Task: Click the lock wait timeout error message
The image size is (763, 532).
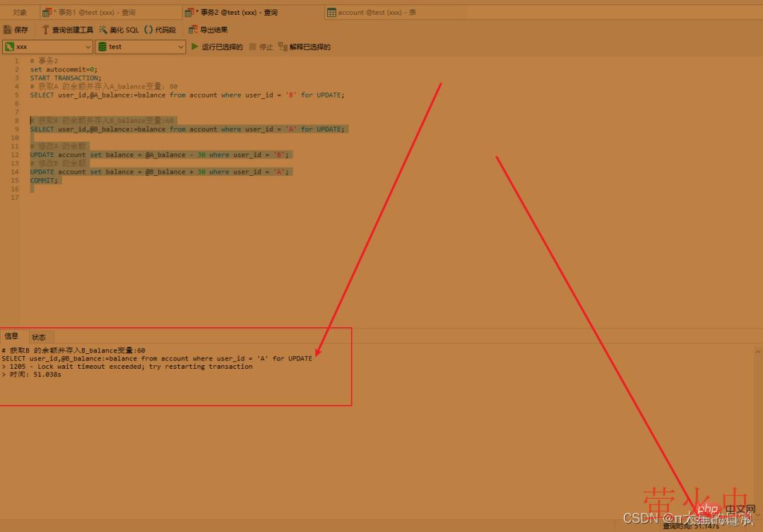Action: (131, 367)
